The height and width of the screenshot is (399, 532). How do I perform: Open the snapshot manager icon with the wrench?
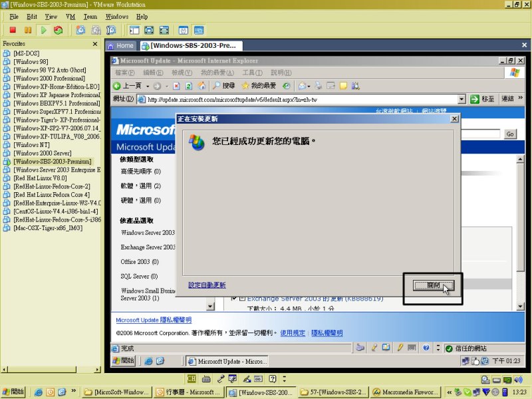point(111,30)
